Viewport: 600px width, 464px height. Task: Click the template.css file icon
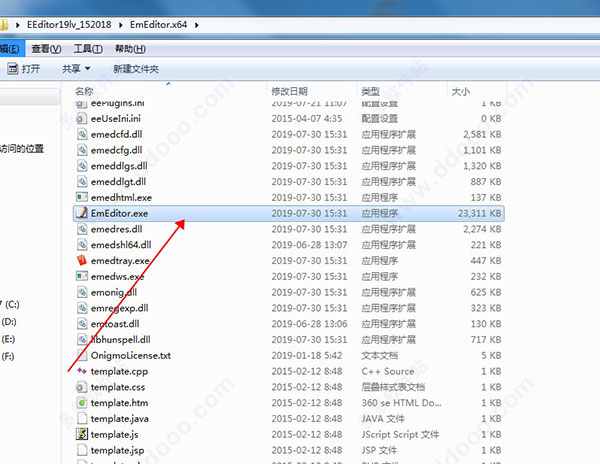(82, 387)
